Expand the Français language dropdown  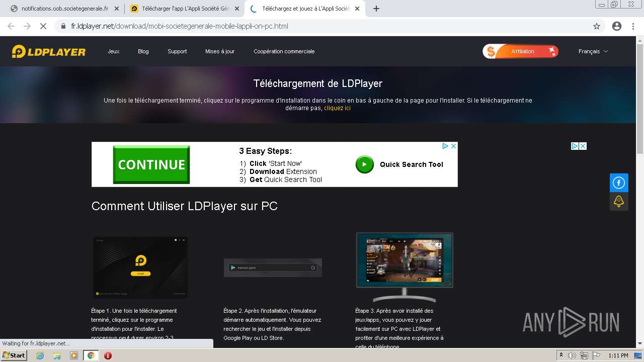point(593,51)
